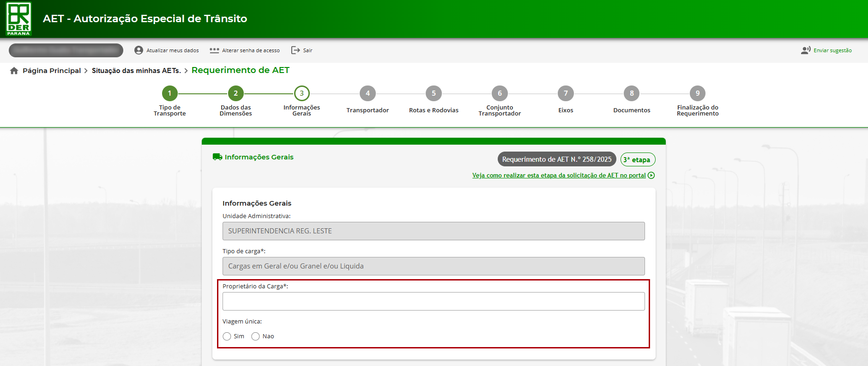Click the Requerimento de AET breadcrumb title
Screen dimensions: 868x366
241,70
